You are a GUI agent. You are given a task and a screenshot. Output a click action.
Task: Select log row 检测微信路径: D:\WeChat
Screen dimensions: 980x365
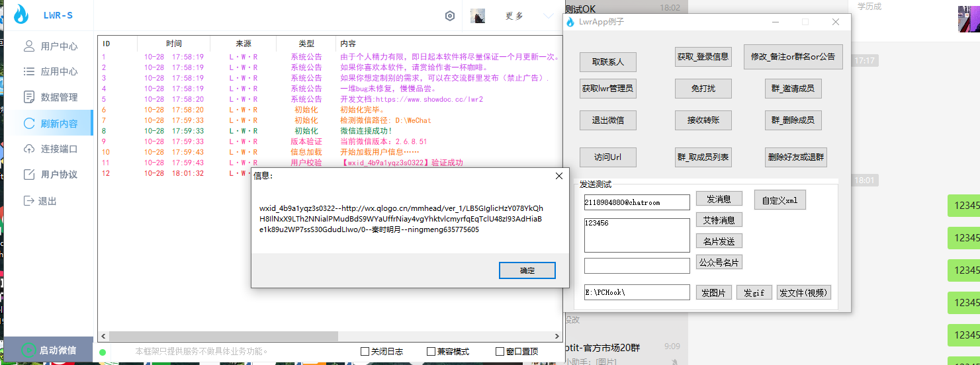[330, 120]
